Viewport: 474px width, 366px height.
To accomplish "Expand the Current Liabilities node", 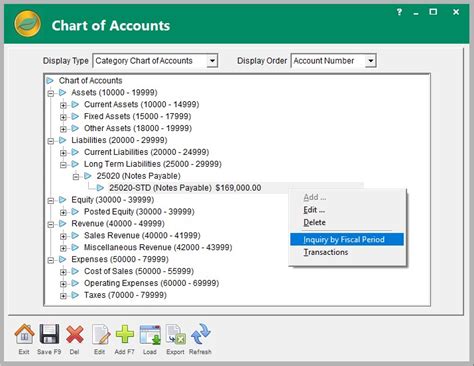I will 63,153.
